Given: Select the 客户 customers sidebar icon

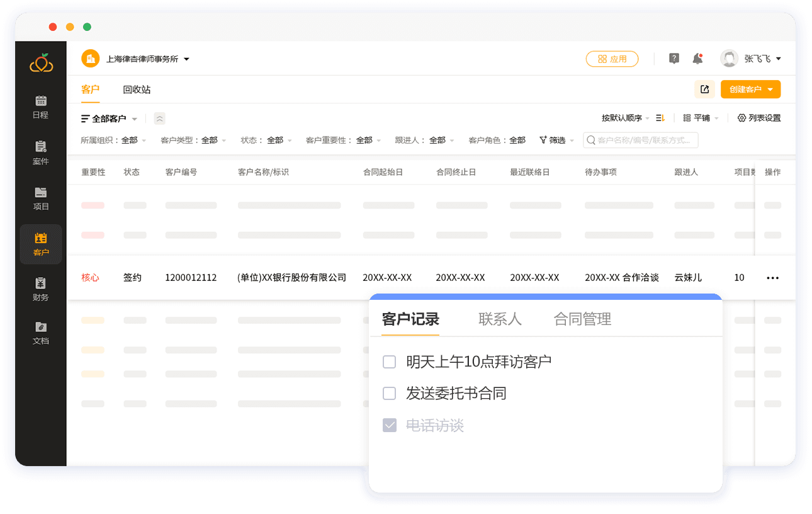Looking at the screenshot, I should (x=41, y=237).
